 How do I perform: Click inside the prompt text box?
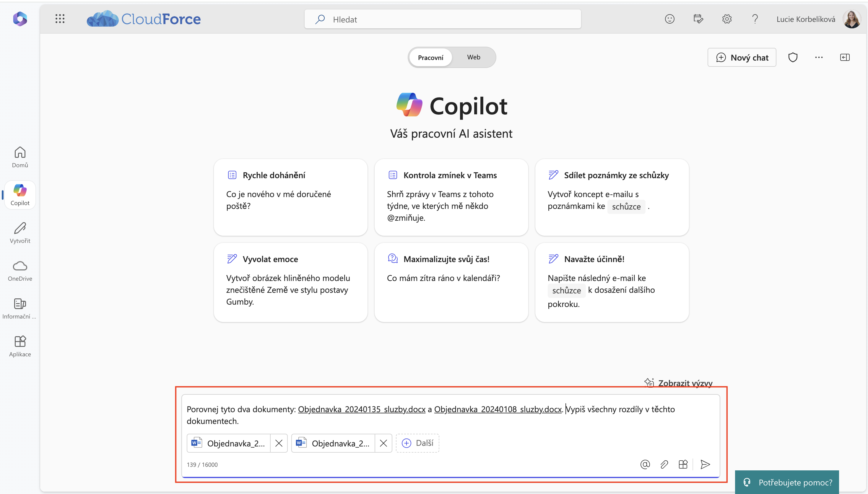[x=451, y=415]
